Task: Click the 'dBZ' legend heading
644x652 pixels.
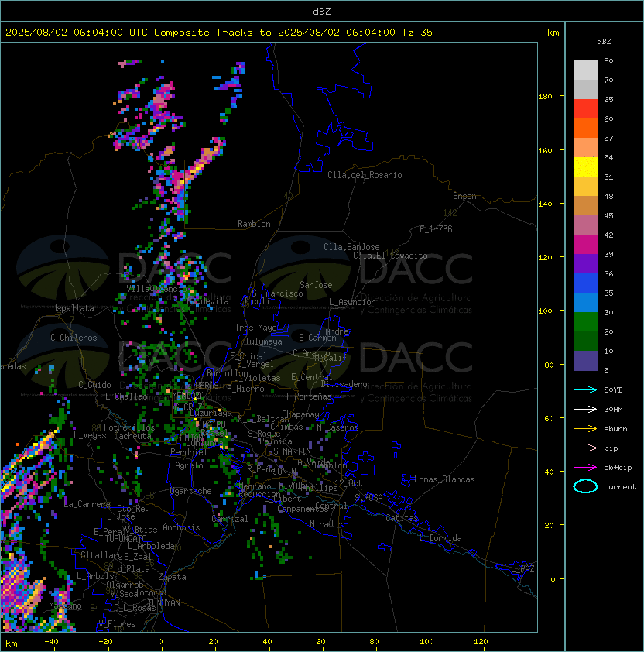Action: coord(604,42)
